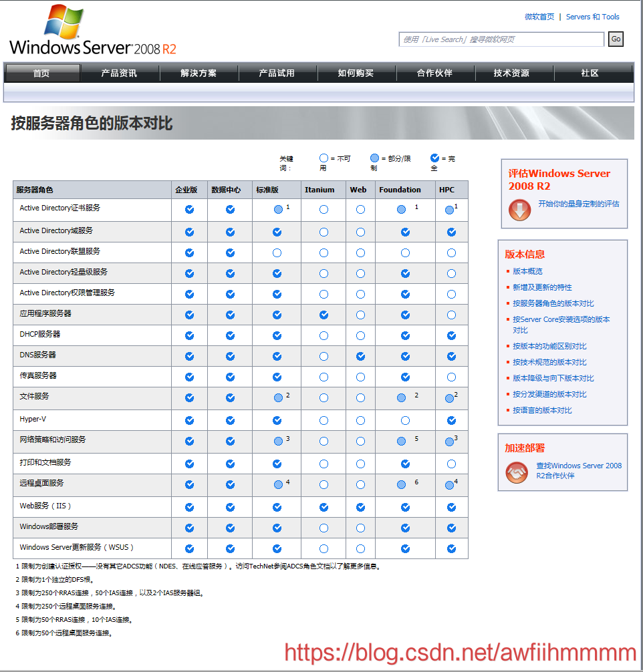Click Foundation empty circle in Hyper-V row
This screenshot has height=672, width=643.
(x=405, y=420)
